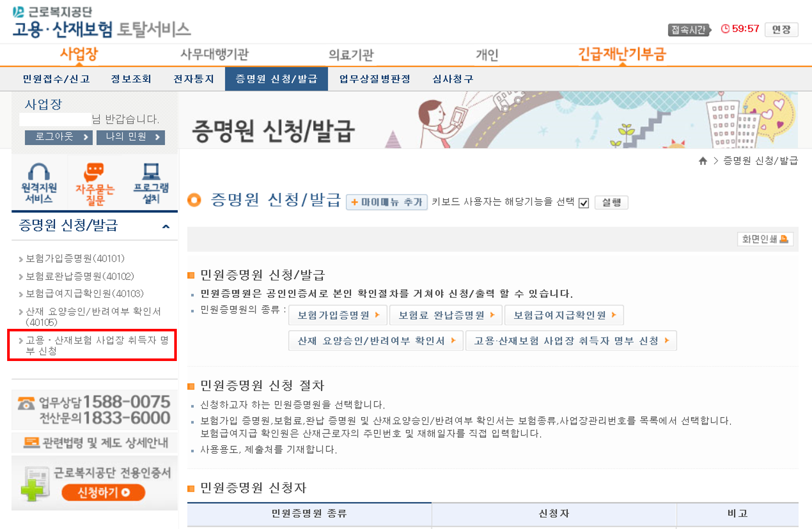Click the 민원증명원 종류 column header

309,514
